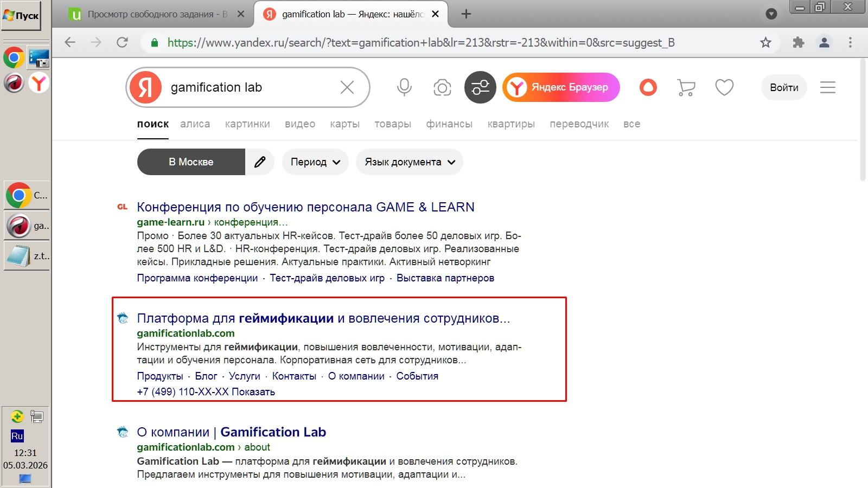The width and height of the screenshot is (868, 488).
Task: Expand the Язык документа dropdown
Action: coord(410,162)
